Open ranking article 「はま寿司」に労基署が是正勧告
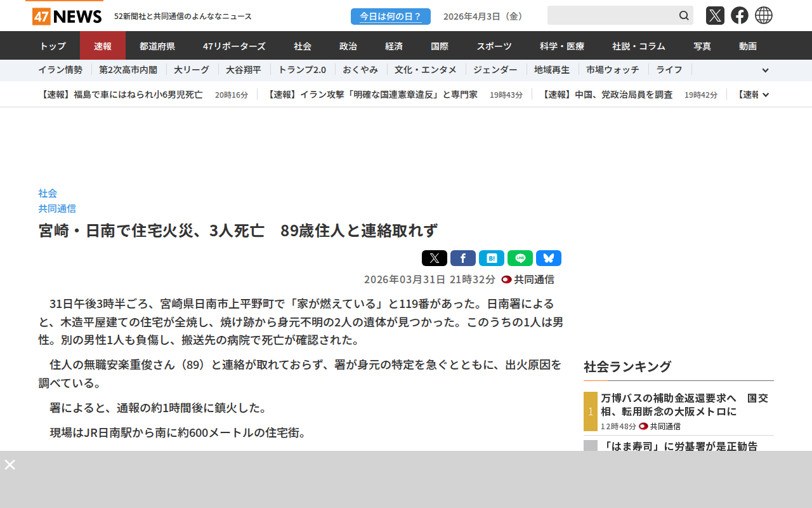 679,446
